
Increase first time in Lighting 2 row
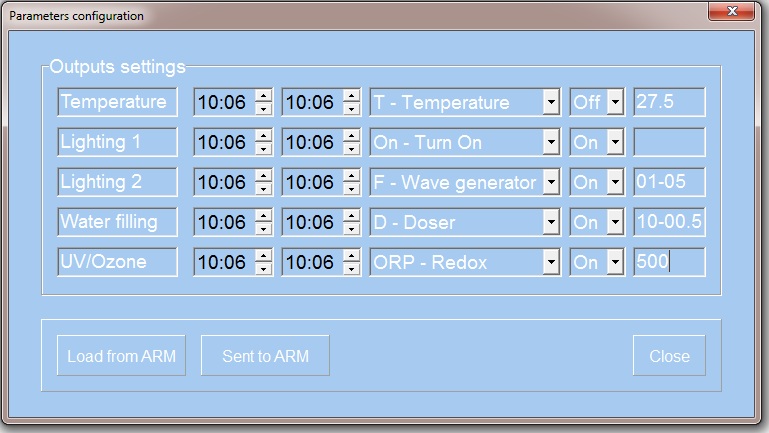click(263, 176)
